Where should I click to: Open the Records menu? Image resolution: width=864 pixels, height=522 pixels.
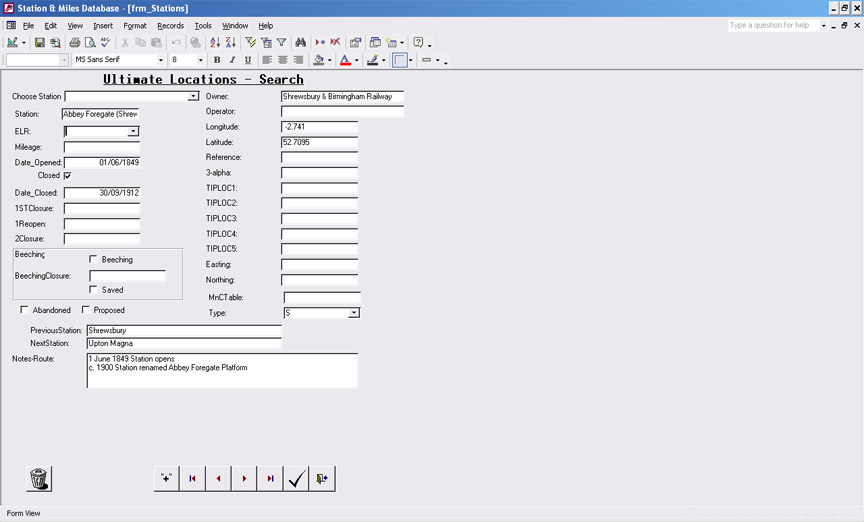pyautogui.click(x=170, y=26)
